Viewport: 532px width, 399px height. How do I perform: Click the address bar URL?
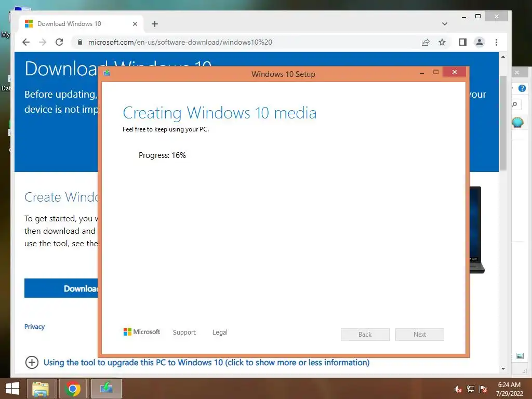(180, 42)
